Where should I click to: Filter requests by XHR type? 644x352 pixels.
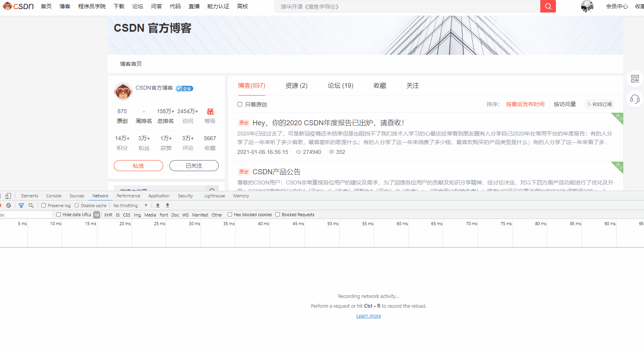[108, 215]
